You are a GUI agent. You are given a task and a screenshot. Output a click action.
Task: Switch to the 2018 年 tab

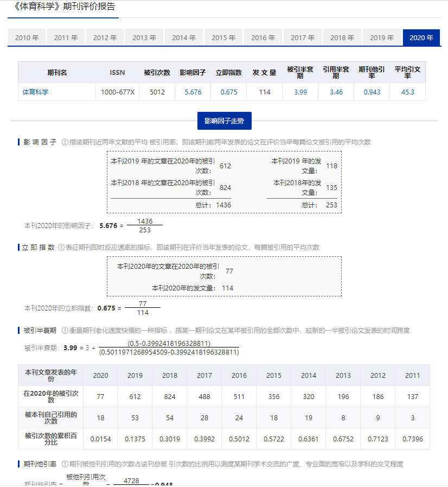[342, 37]
